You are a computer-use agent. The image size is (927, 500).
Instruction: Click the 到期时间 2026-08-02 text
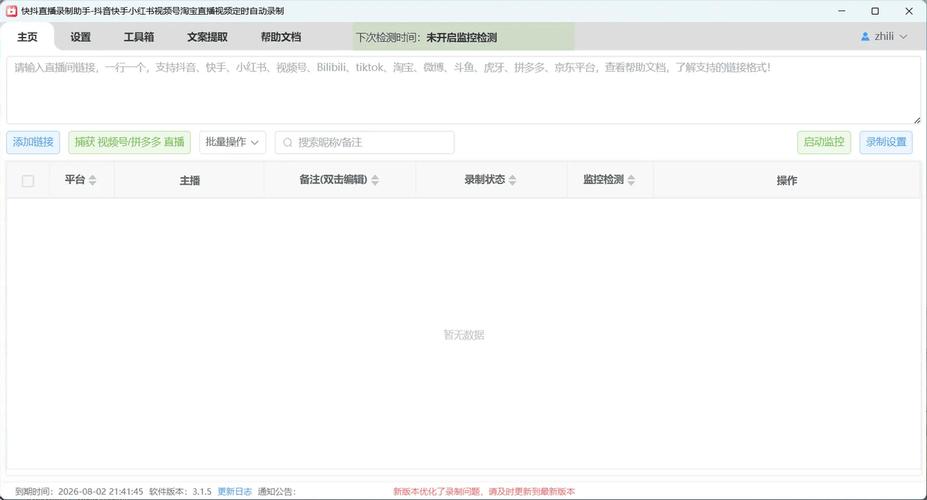(79, 492)
